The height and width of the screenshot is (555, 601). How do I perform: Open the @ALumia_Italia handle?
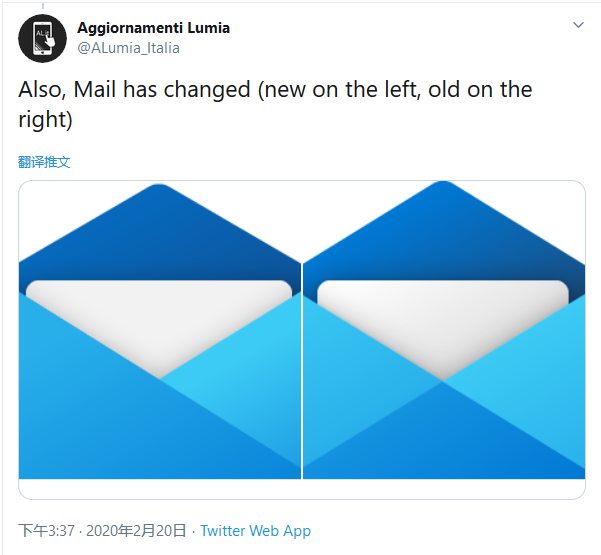[x=129, y=47]
